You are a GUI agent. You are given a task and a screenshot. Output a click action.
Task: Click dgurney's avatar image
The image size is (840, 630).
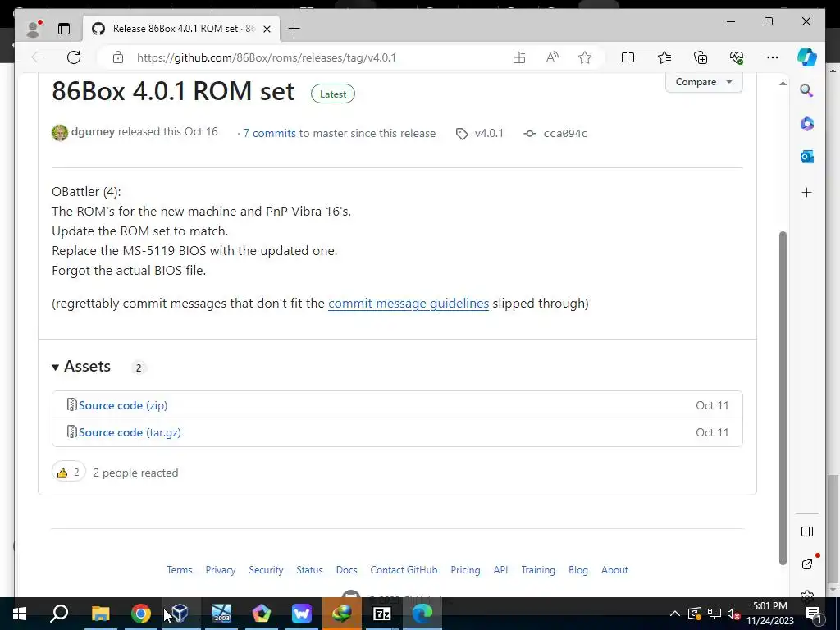(x=59, y=132)
